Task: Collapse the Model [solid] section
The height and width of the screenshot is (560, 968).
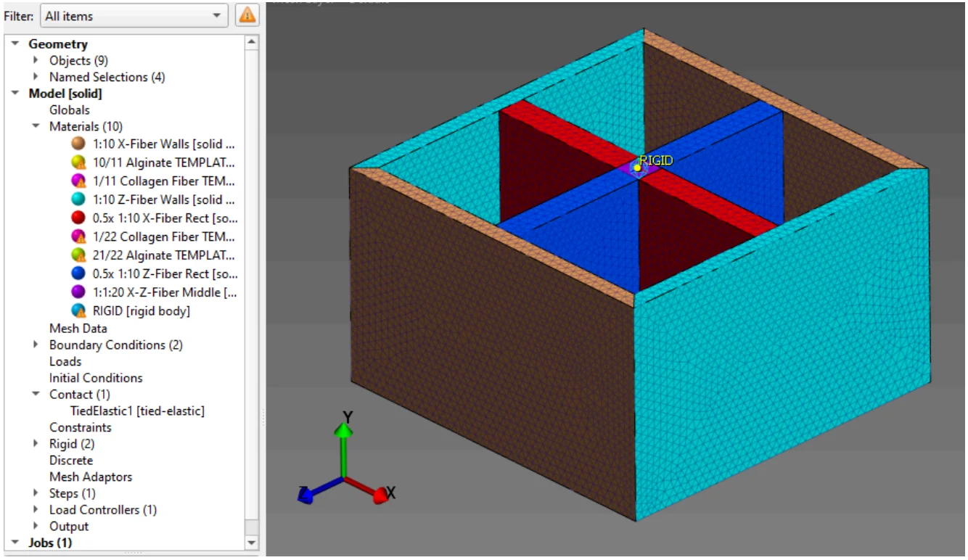Action: (14, 94)
